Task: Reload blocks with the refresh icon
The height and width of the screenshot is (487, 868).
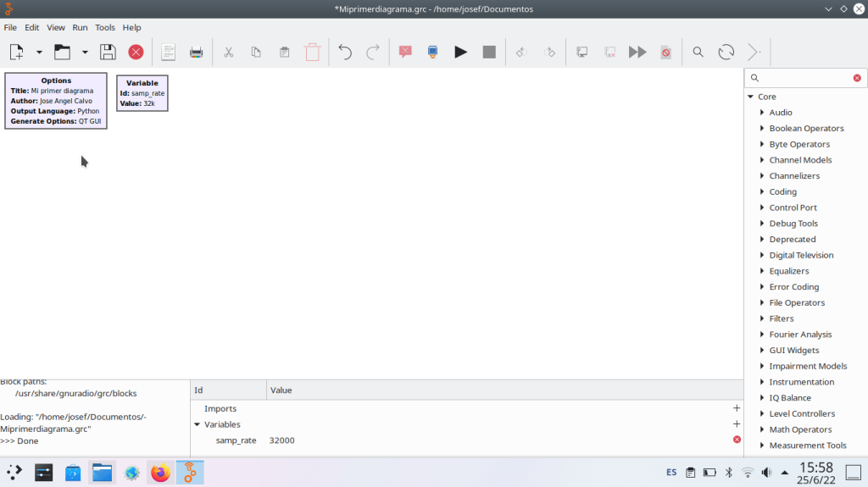Action: coord(726,53)
